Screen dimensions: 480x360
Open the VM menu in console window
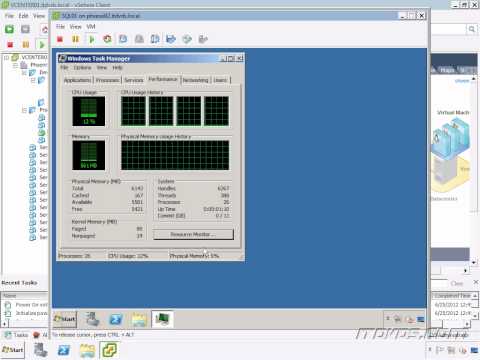(x=91, y=27)
